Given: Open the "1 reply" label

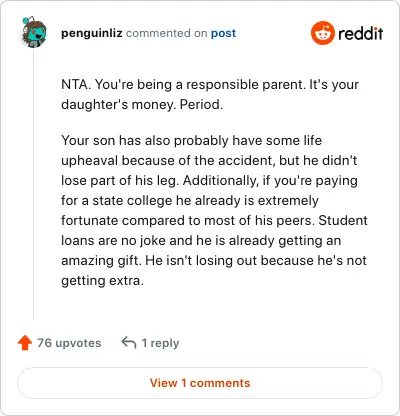Looking at the screenshot, I should [160, 343].
